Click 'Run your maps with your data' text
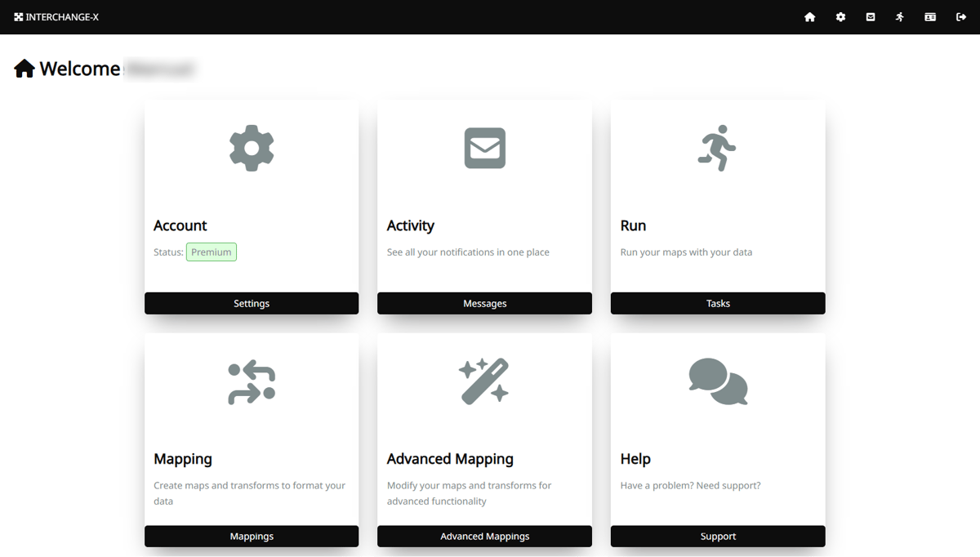 pos(686,252)
